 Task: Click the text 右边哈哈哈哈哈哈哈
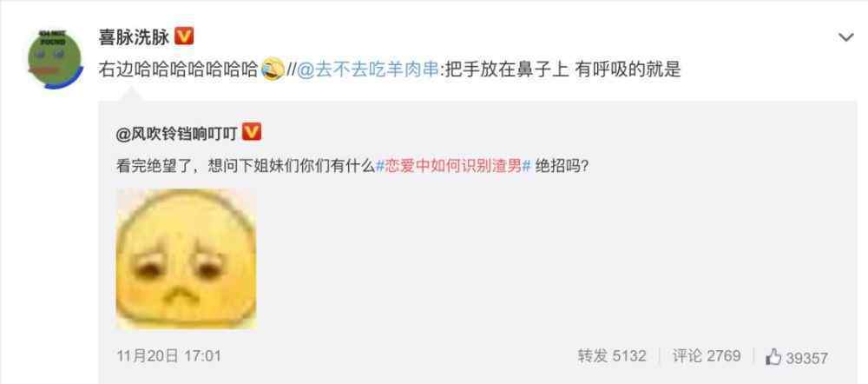point(179,70)
